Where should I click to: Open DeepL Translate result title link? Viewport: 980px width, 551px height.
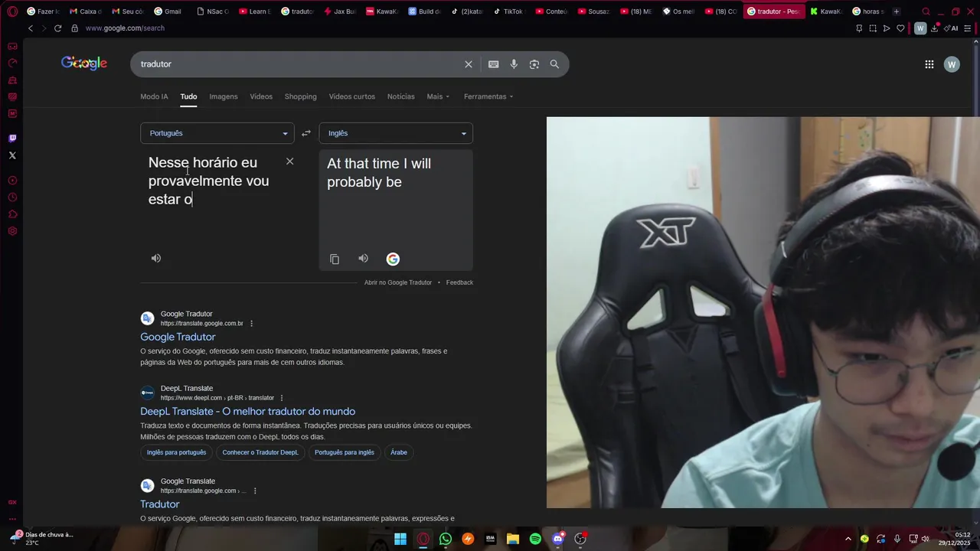pyautogui.click(x=247, y=411)
